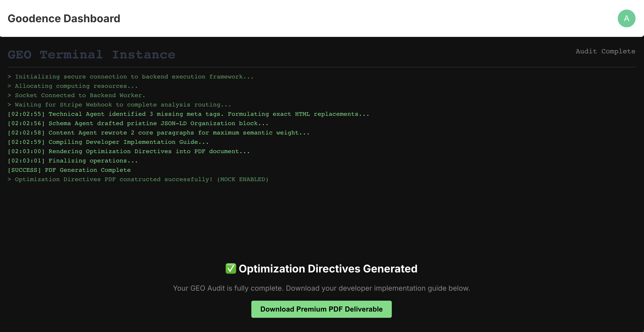Click Optimization Directives Generated heading
Screen dimensions: 644x332
click(328, 268)
